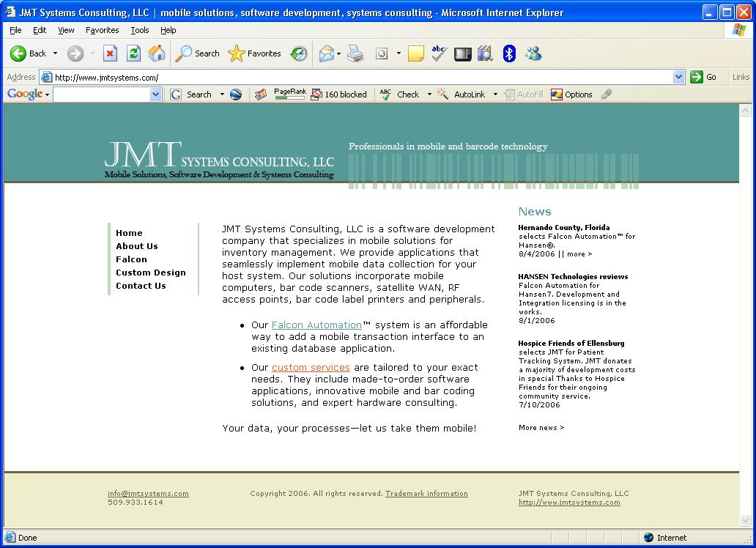Click the info@jmtsystems.com email link
Screen dimensions: 756x548
[148, 494]
